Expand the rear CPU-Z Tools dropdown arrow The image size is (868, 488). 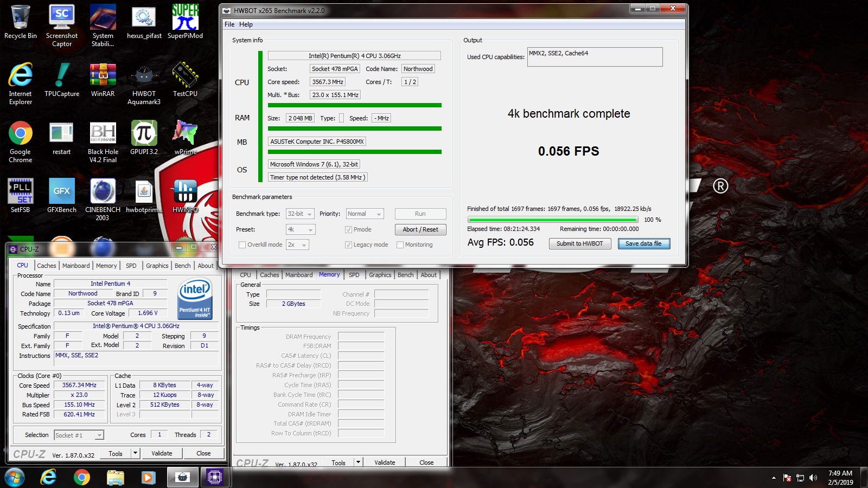(358, 463)
